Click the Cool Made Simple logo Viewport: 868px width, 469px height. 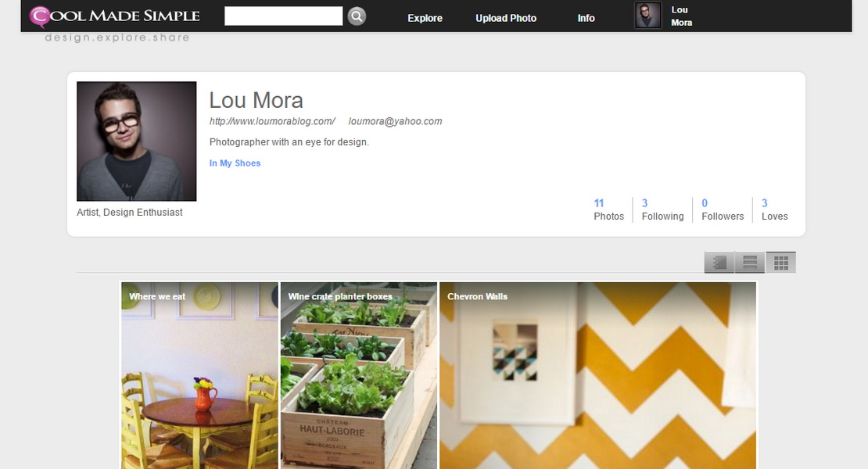[x=115, y=16]
